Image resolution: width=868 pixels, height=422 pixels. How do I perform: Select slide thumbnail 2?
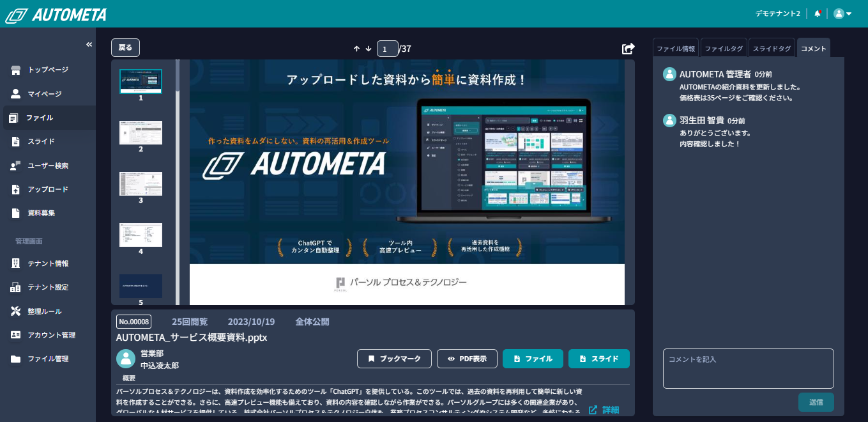[x=141, y=132]
